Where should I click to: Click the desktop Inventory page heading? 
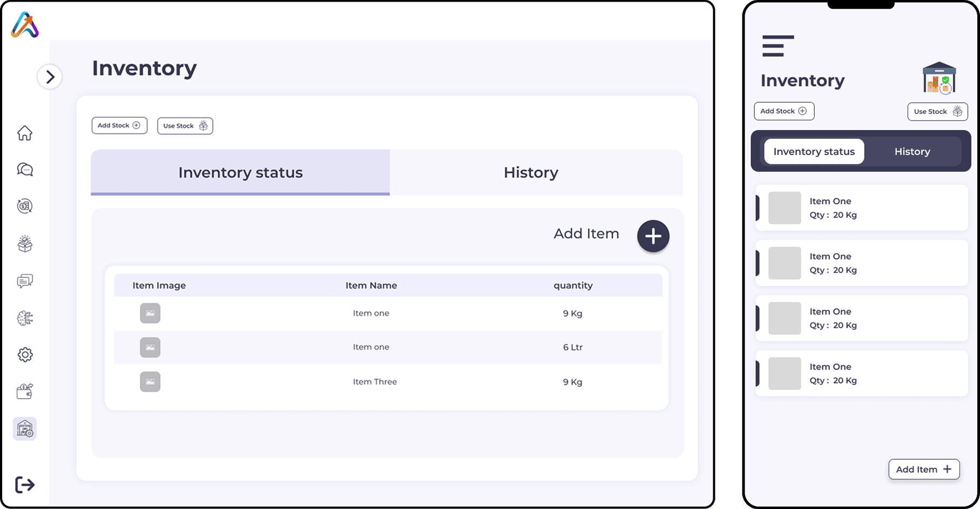tap(145, 68)
